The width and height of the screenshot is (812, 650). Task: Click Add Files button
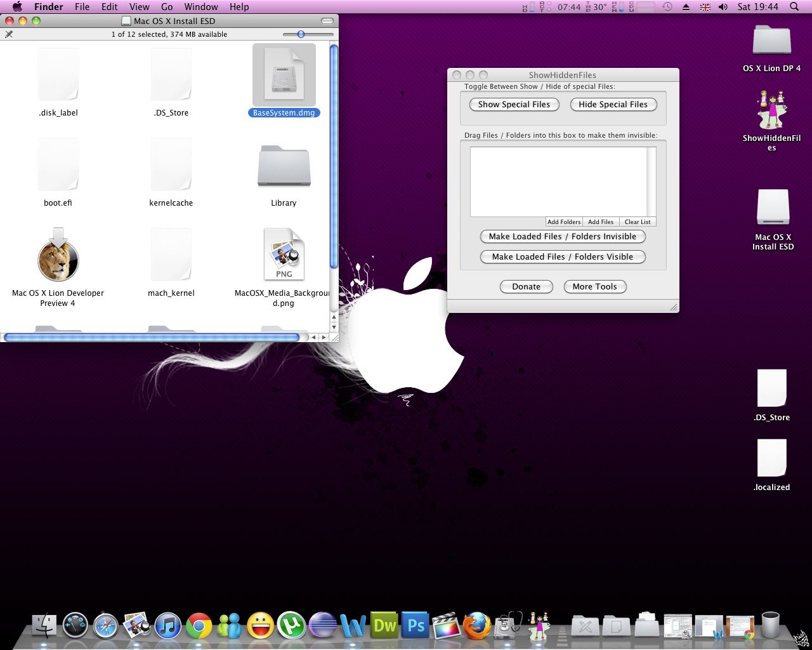601,222
